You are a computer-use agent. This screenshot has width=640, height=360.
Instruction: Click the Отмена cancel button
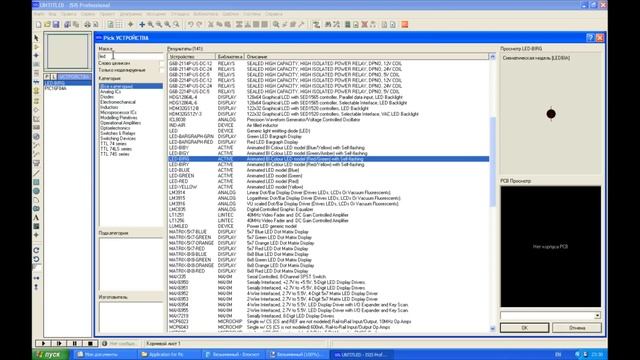[577, 328]
